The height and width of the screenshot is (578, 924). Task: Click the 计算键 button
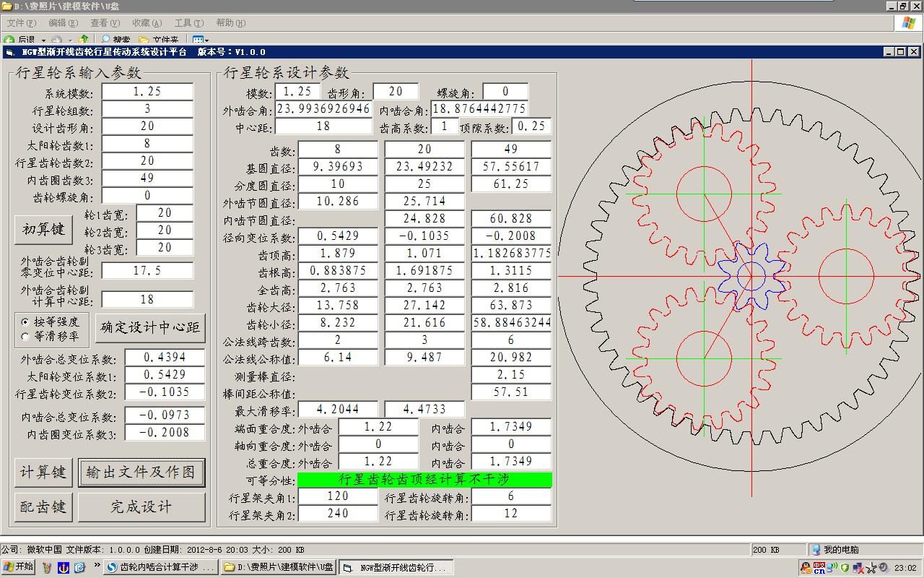(x=43, y=473)
